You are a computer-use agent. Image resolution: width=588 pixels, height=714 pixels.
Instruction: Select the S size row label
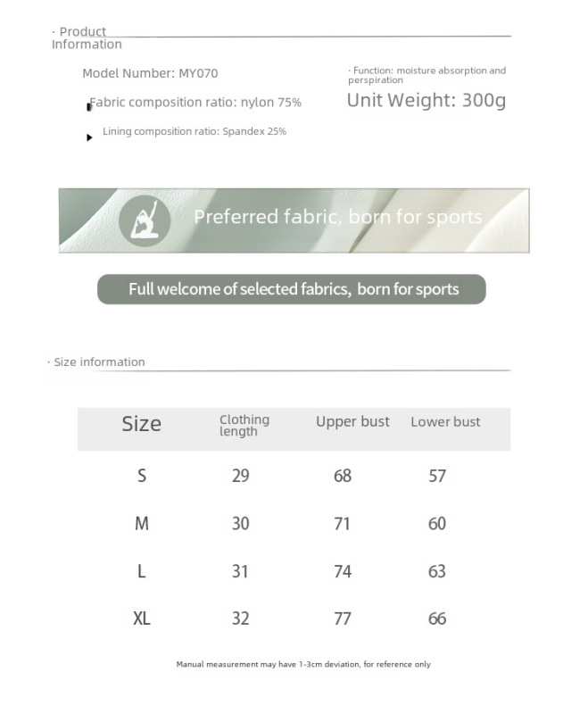tap(142, 476)
